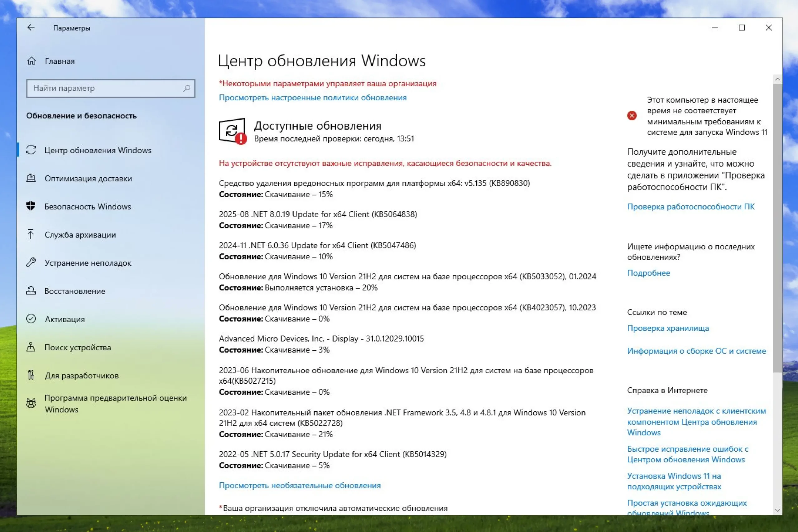Click the Delivery Optimization sidebar icon
Image resolution: width=798 pixels, height=532 pixels.
point(31,178)
